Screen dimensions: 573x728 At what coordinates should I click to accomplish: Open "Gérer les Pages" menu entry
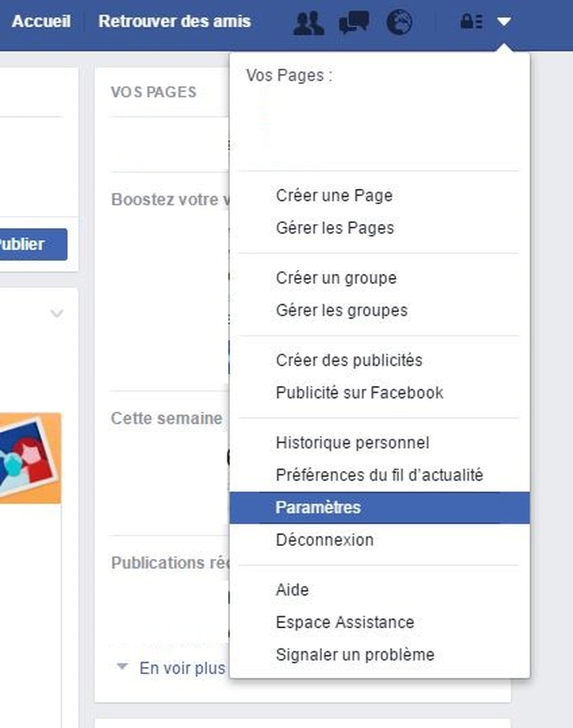pos(335,228)
